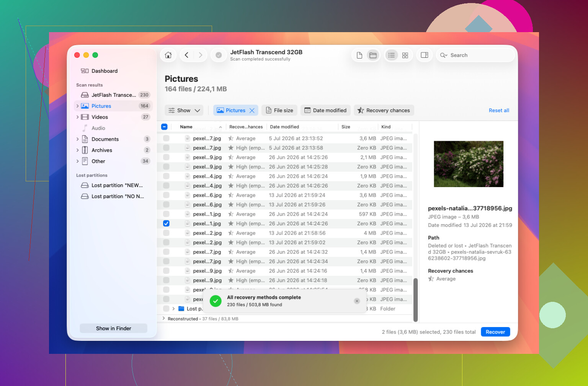This screenshot has height=386, width=588.
Task: Navigate forward with the right arrow
Action: 200,55
